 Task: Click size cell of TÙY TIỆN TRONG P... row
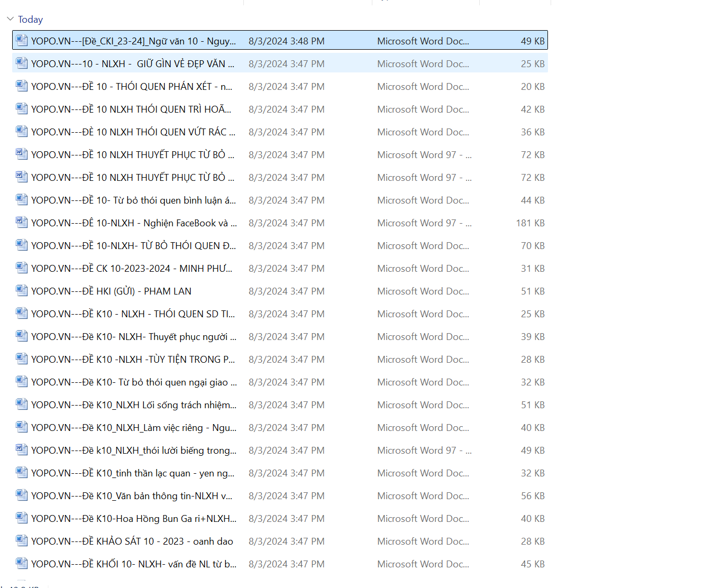533,360
